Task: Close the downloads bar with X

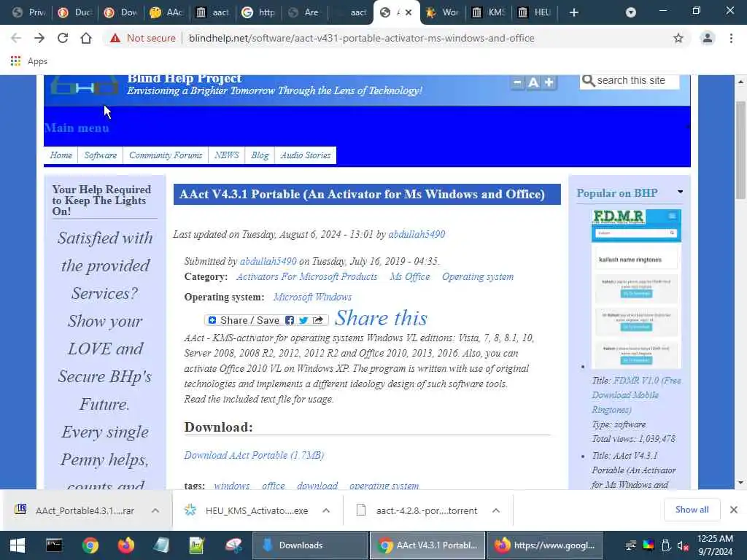Action: click(x=734, y=510)
